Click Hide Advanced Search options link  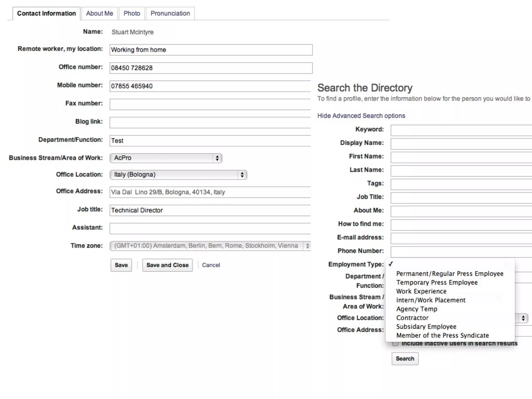point(361,116)
